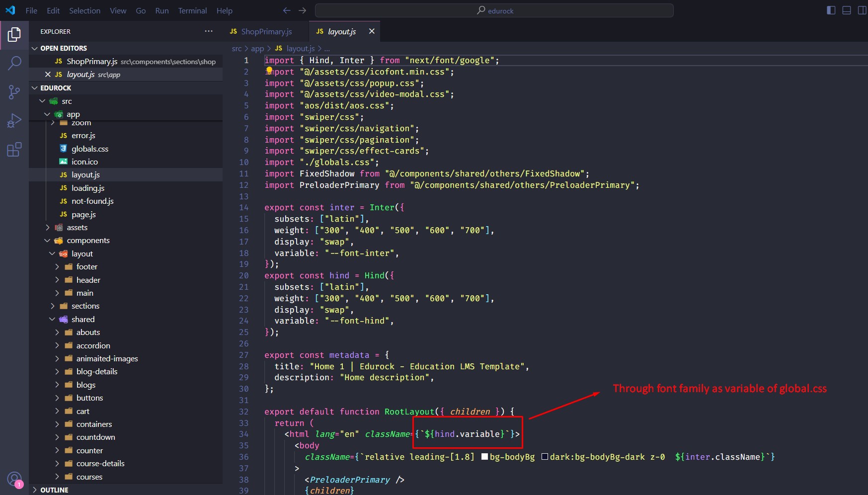
Task: Open the Run menu
Action: [162, 10]
